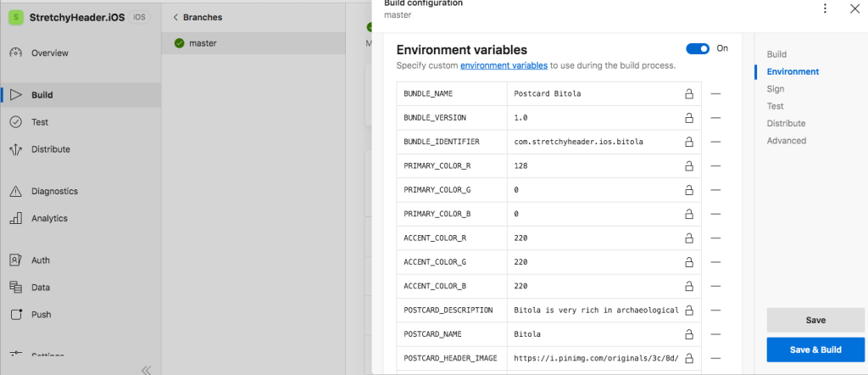Open the three-dot more options menu
Image resolution: width=868 pixels, height=375 pixels.
click(x=825, y=8)
